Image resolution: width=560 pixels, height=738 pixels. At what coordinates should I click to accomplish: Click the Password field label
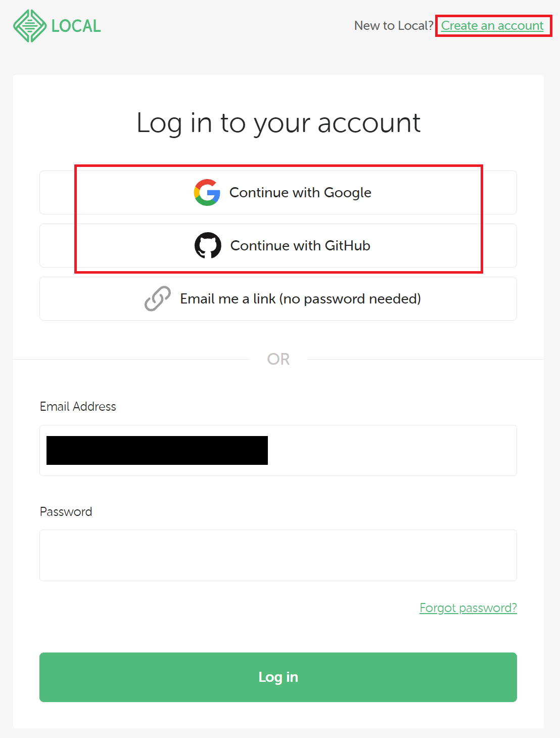66,511
